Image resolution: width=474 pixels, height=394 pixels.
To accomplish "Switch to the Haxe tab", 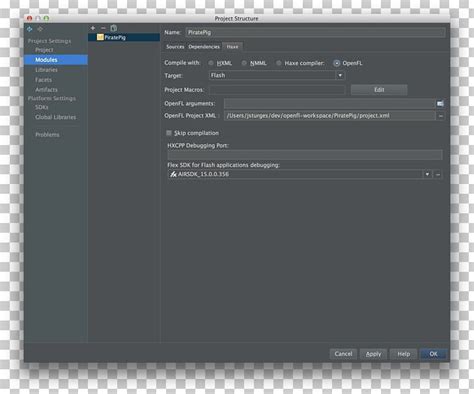I will (x=232, y=47).
